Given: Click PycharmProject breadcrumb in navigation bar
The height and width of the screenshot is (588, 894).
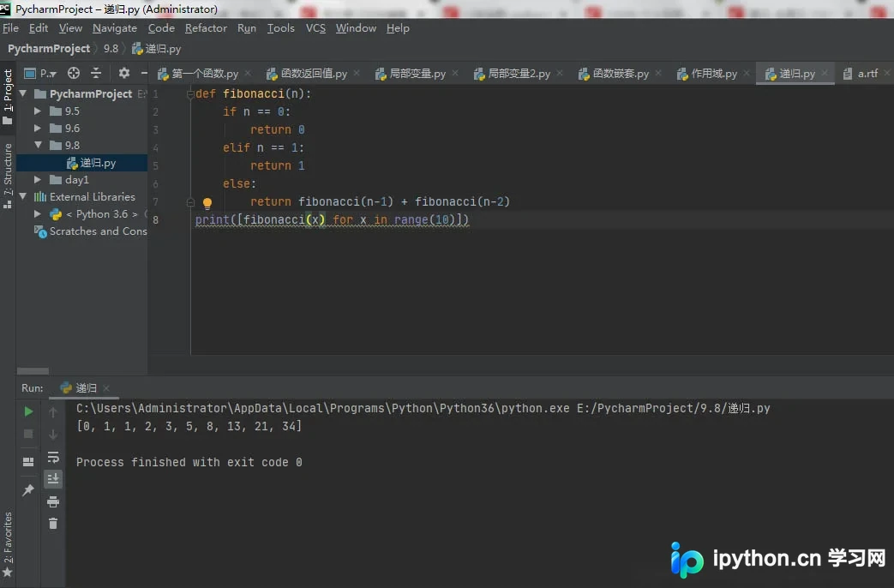Looking at the screenshot, I should pyautogui.click(x=49, y=49).
